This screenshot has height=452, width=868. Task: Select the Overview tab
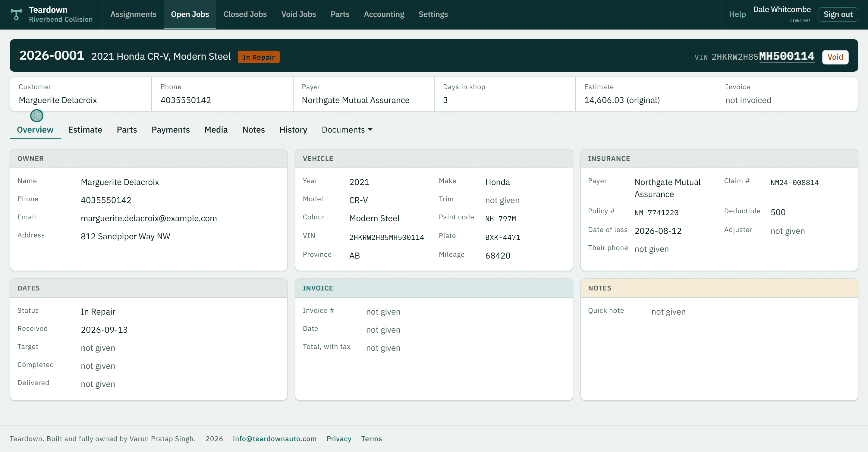click(35, 130)
